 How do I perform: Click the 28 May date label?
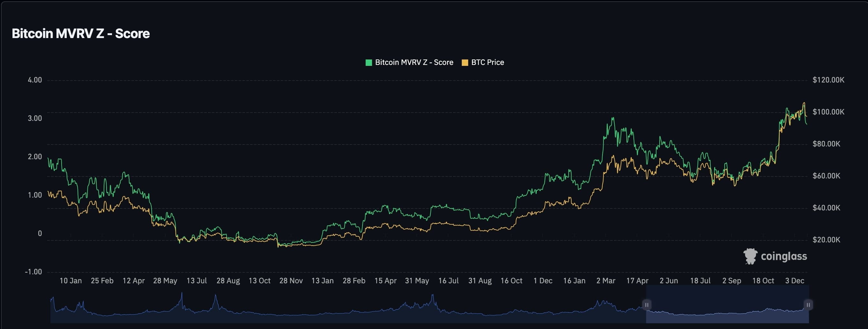point(166,280)
